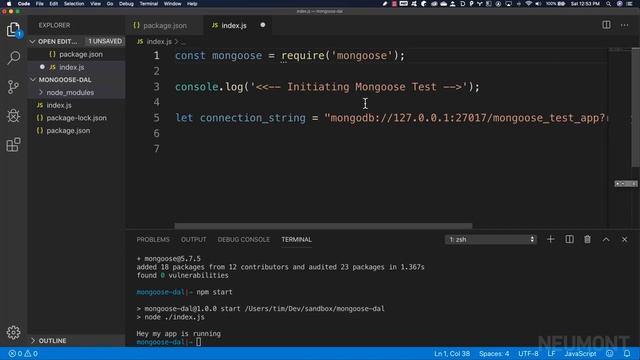Open the editor More Actions ellipsis
The height and width of the screenshot is (360, 640).
[624, 25]
